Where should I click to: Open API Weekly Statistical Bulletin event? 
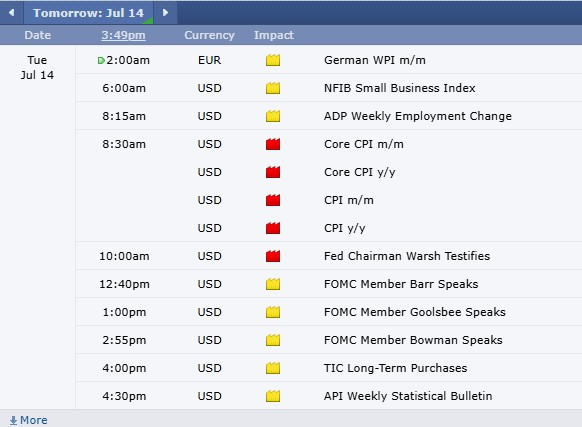pyautogui.click(x=408, y=396)
